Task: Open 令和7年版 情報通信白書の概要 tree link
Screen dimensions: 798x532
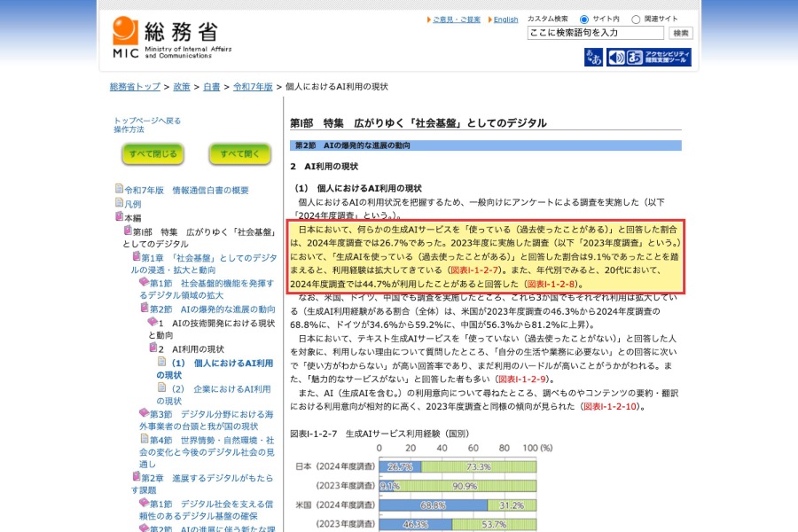Action: click(186, 191)
